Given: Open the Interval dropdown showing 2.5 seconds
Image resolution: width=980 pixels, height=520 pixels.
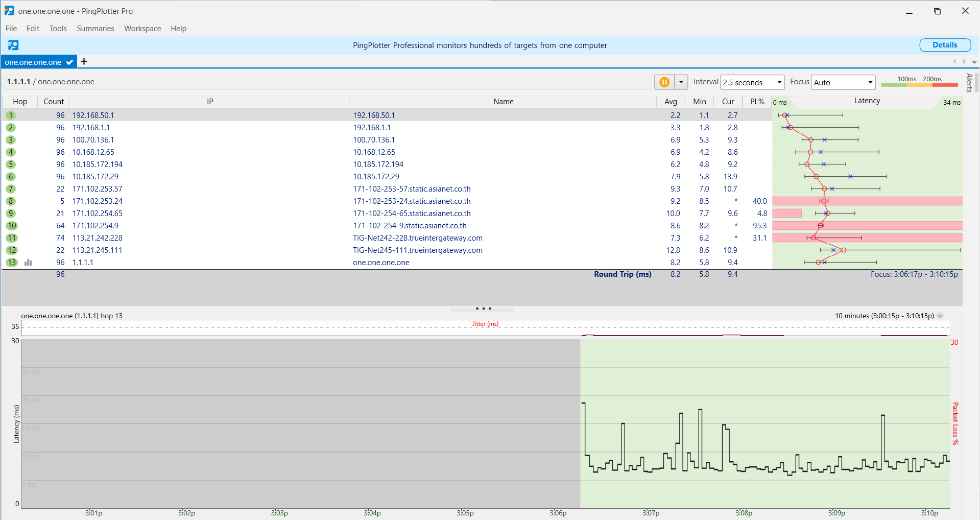Looking at the screenshot, I should pos(752,82).
